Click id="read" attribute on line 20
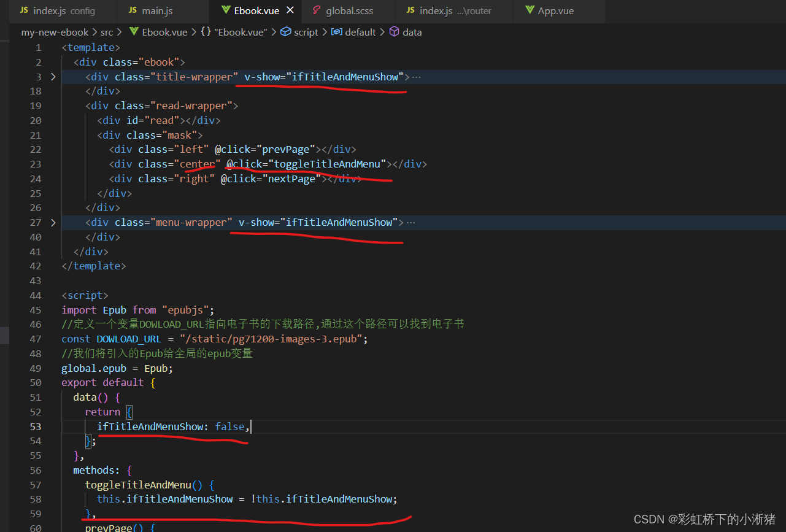 [153, 120]
